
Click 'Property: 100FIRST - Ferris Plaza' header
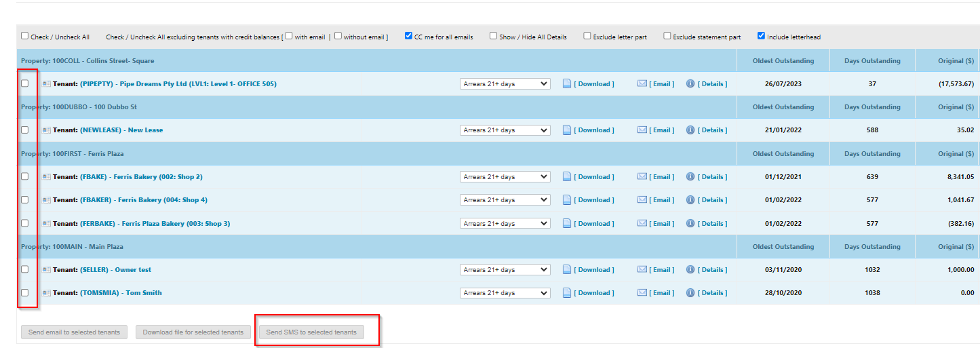[73, 154]
